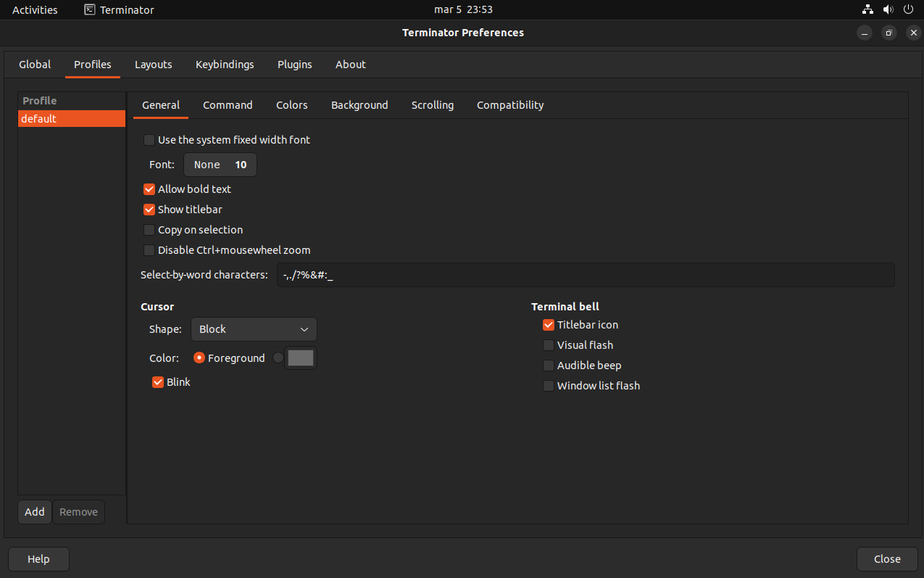Disable the Allow bold text checkbox
The height and width of the screenshot is (578, 924).
pos(149,189)
